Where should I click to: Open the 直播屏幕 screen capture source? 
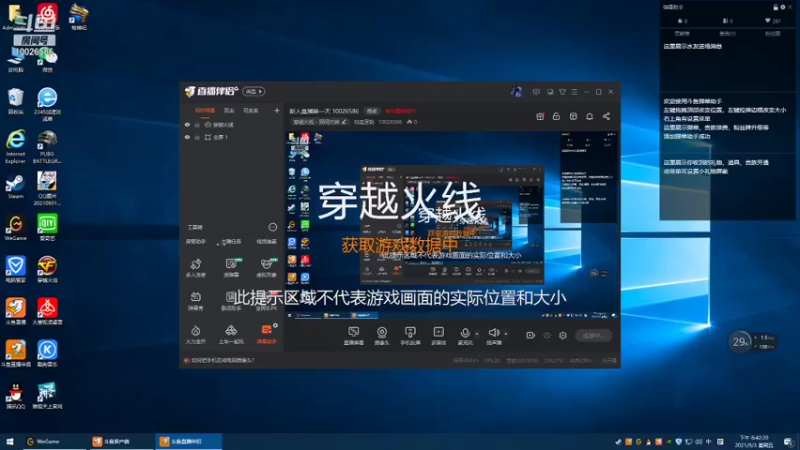coord(354,336)
